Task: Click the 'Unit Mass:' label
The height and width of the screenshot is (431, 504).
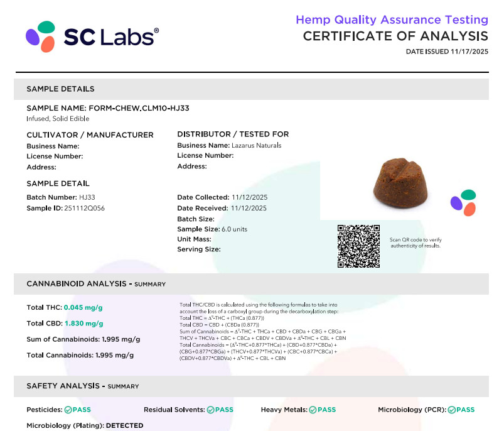Action: (x=194, y=239)
